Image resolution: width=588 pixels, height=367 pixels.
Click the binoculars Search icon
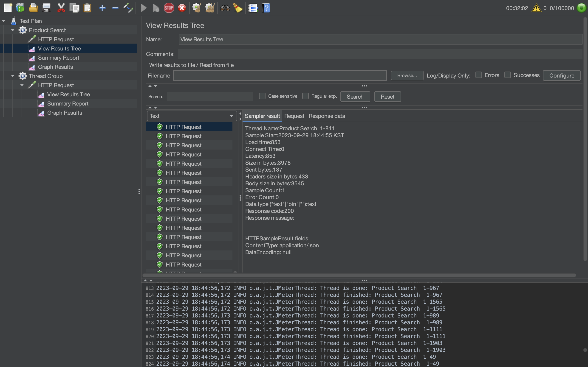225,8
